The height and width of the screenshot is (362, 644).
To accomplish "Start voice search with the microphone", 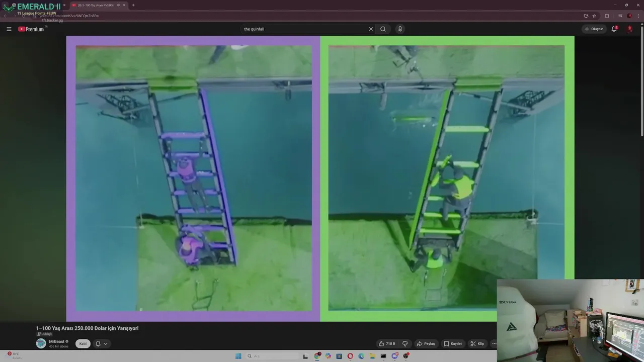I will point(400,29).
